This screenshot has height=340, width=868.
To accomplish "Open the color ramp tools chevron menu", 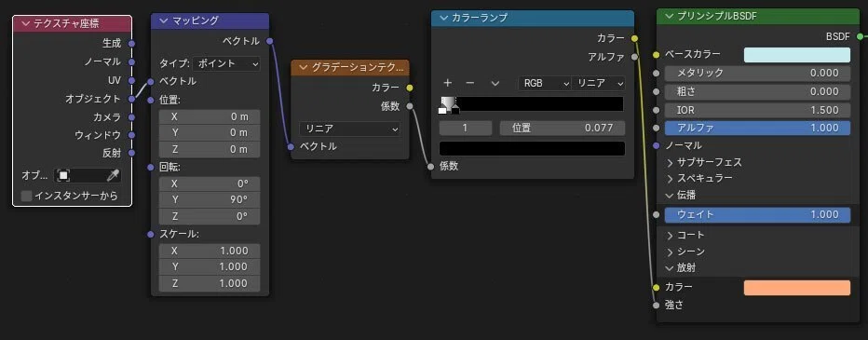I will (x=495, y=83).
